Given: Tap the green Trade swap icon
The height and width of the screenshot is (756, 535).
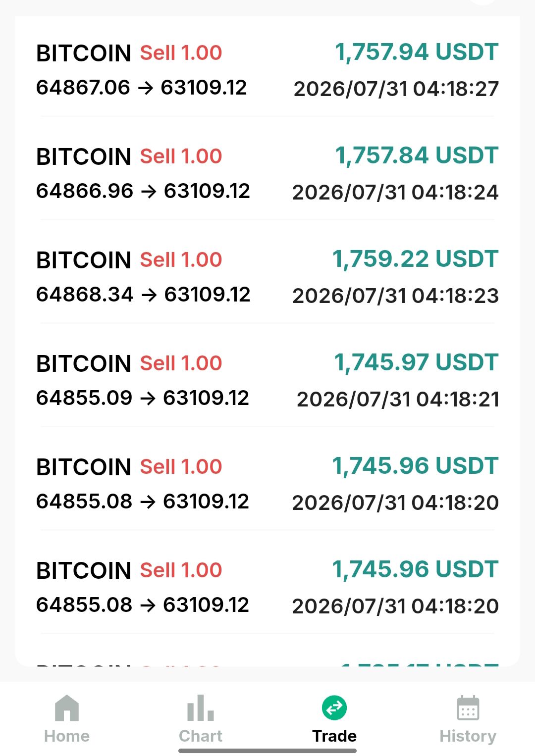Looking at the screenshot, I should click(334, 707).
